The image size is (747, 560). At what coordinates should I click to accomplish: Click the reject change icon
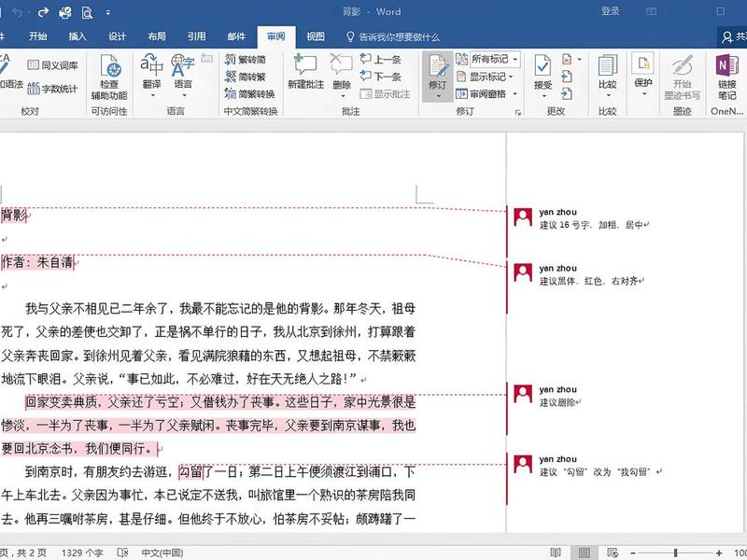567,60
